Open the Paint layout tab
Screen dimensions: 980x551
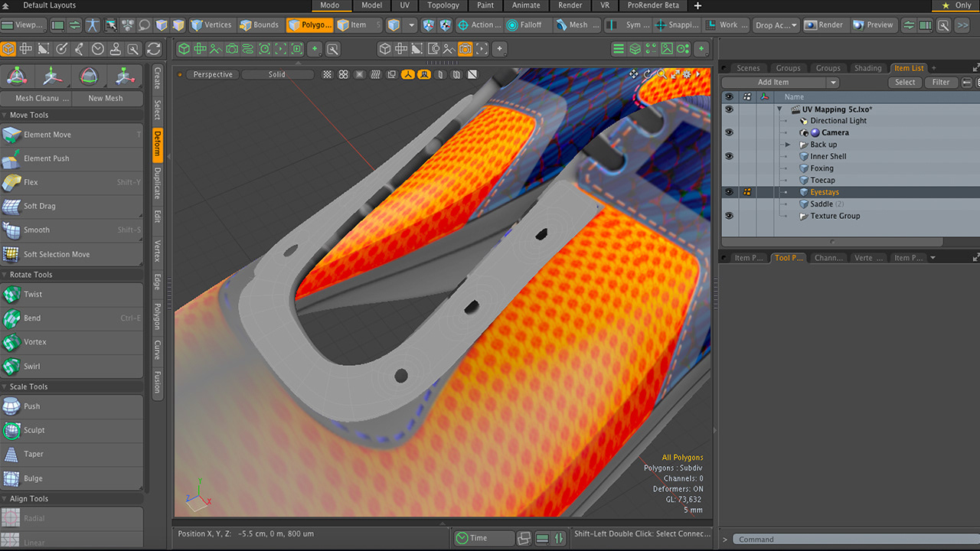click(485, 5)
